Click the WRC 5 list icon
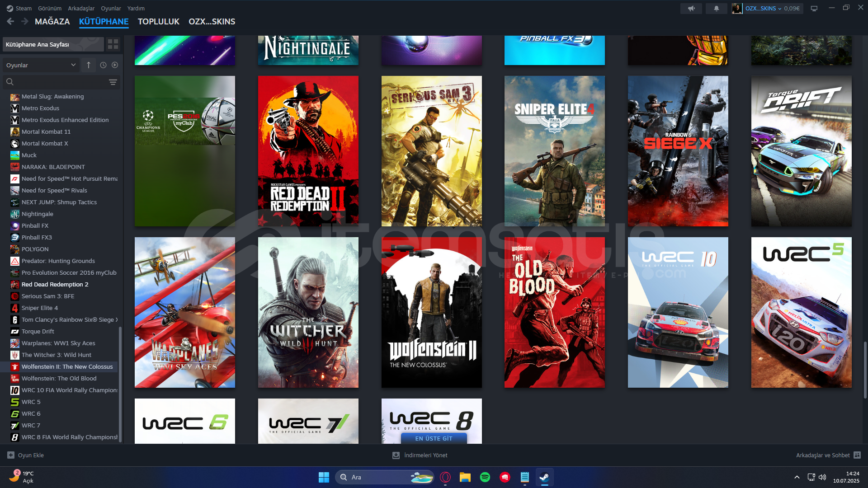The width and height of the screenshot is (868, 488). (x=15, y=402)
